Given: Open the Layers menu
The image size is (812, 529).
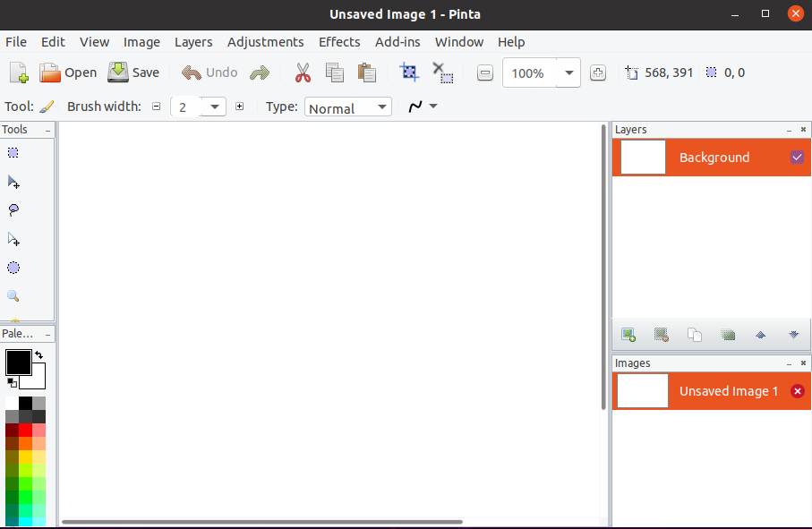Looking at the screenshot, I should (x=193, y=42).
